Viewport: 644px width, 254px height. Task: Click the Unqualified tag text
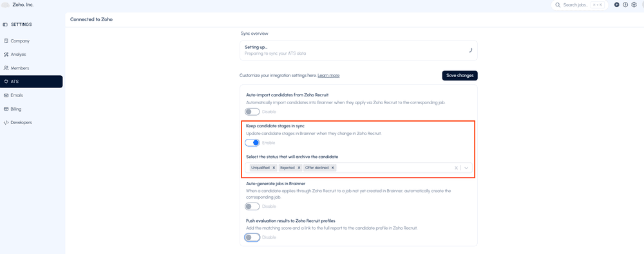[260, 168]
